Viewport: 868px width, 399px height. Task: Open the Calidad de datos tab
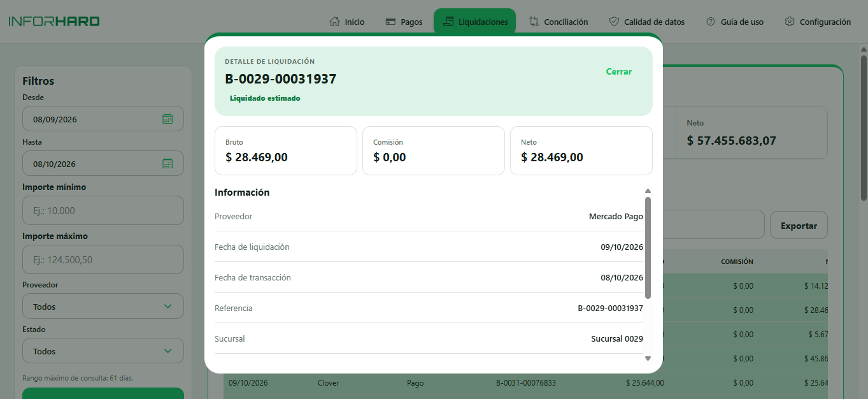click(x=647, y=22)
